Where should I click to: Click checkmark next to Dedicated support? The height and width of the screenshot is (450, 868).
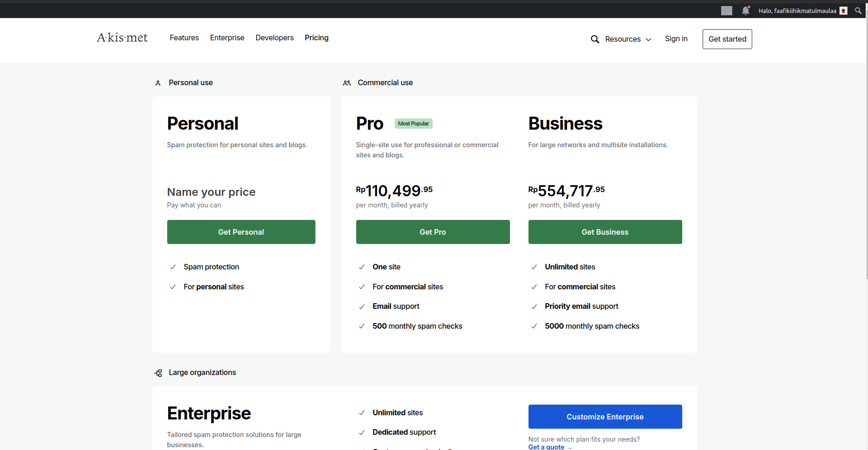point(362,432)
